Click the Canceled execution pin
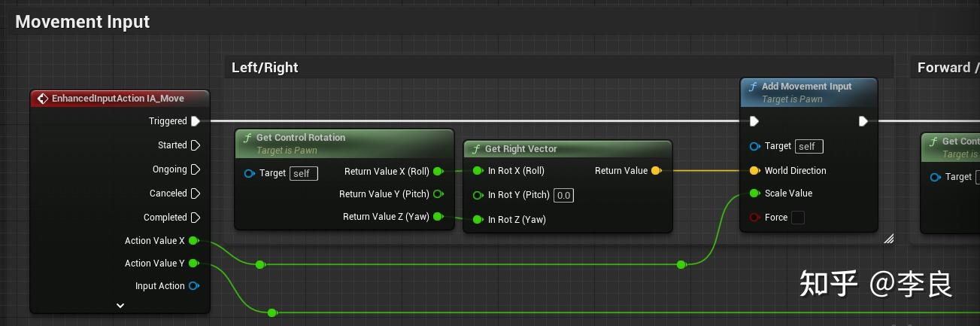The height and width of the screenshot is (326, 980). (x=196, y=193)
